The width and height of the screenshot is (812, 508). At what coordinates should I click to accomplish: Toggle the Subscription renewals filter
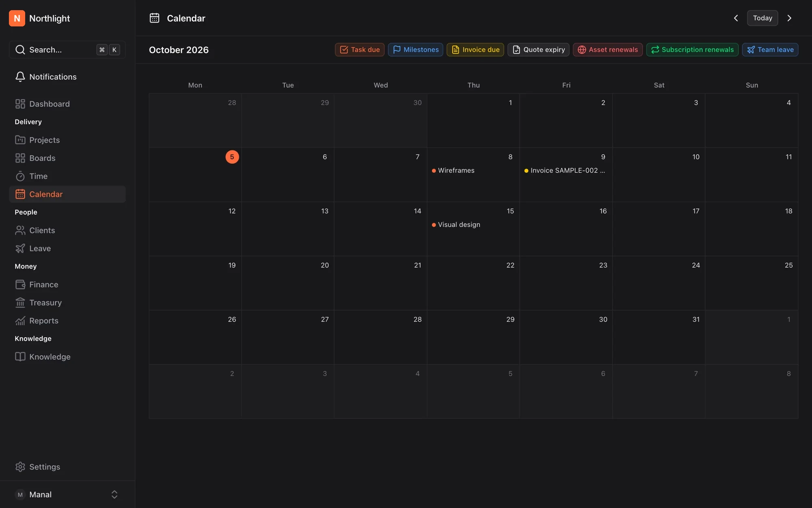click(x=692, y=50)
